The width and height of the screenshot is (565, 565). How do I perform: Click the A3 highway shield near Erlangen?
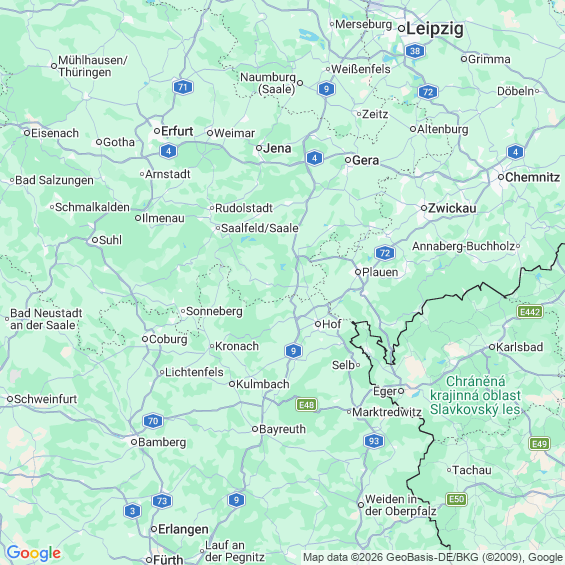[132, 511]
